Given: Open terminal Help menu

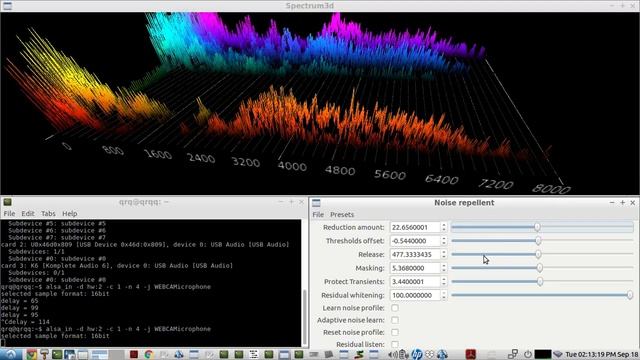Looking at the screenshot, I should click(69, 213).
